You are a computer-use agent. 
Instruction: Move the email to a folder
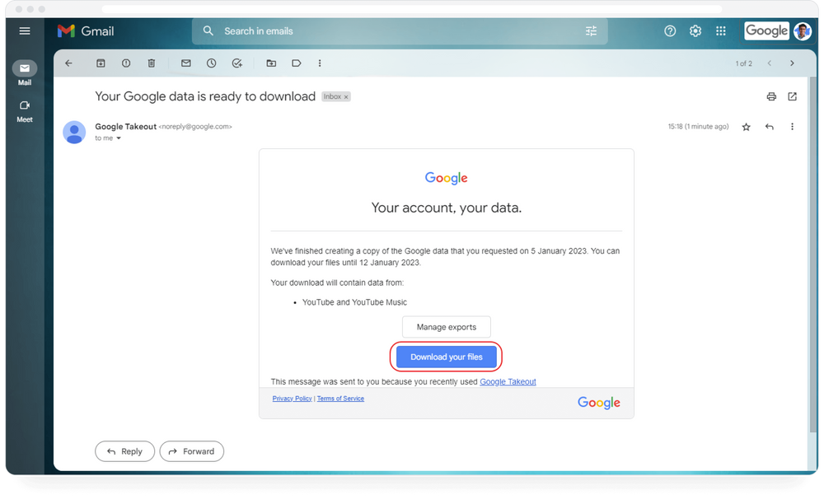273,63
